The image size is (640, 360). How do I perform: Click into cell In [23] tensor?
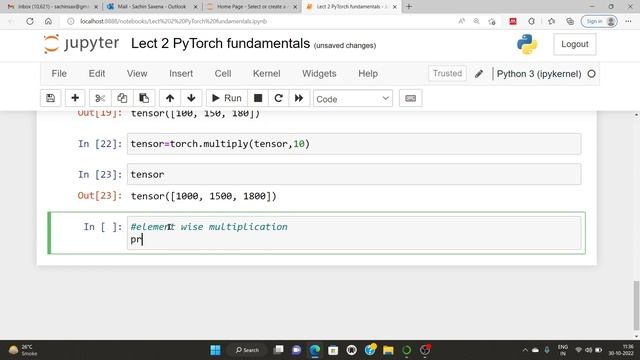(353, 174)
